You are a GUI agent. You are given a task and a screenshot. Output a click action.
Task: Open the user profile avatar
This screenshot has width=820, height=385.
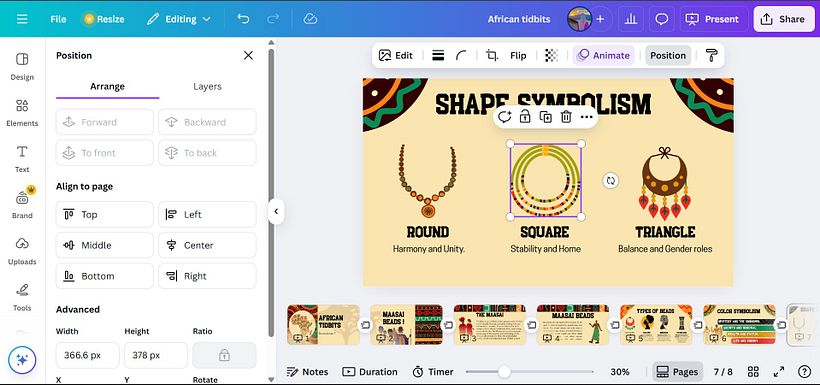(579, 19)
